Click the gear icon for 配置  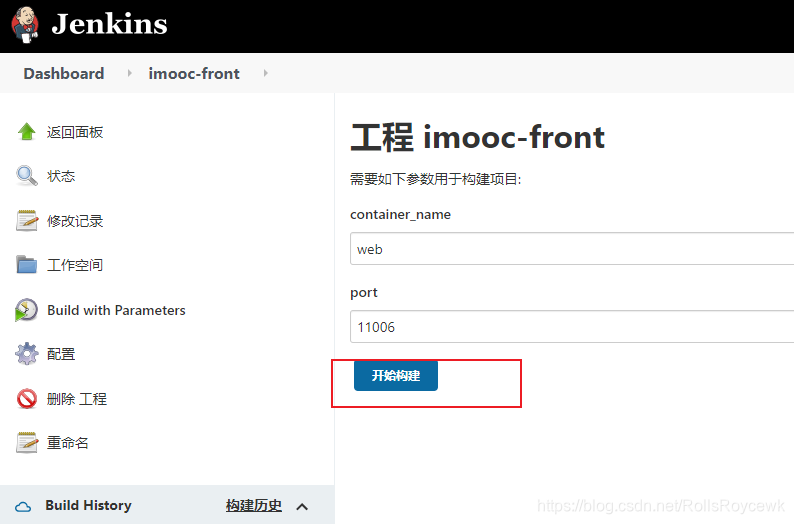point(26,353)
